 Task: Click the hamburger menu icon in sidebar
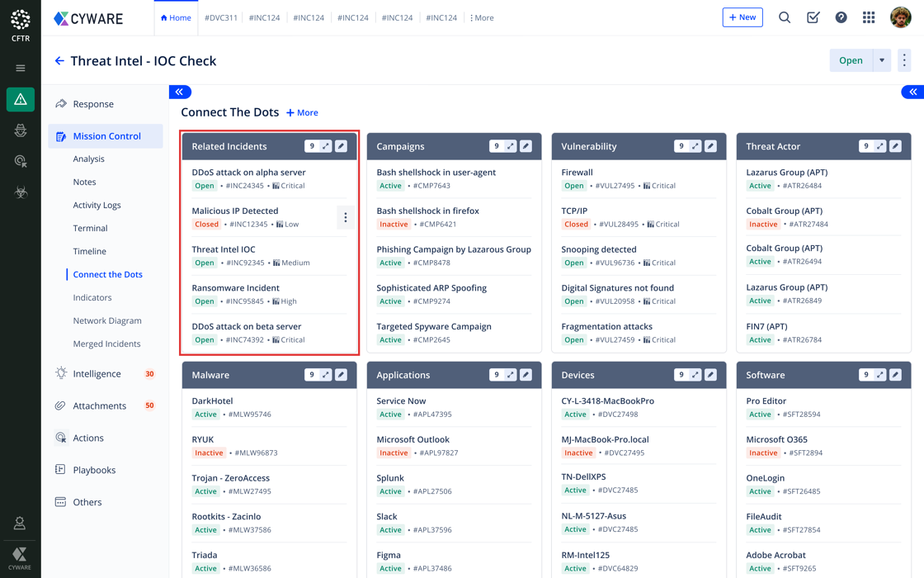coord(21,69)
